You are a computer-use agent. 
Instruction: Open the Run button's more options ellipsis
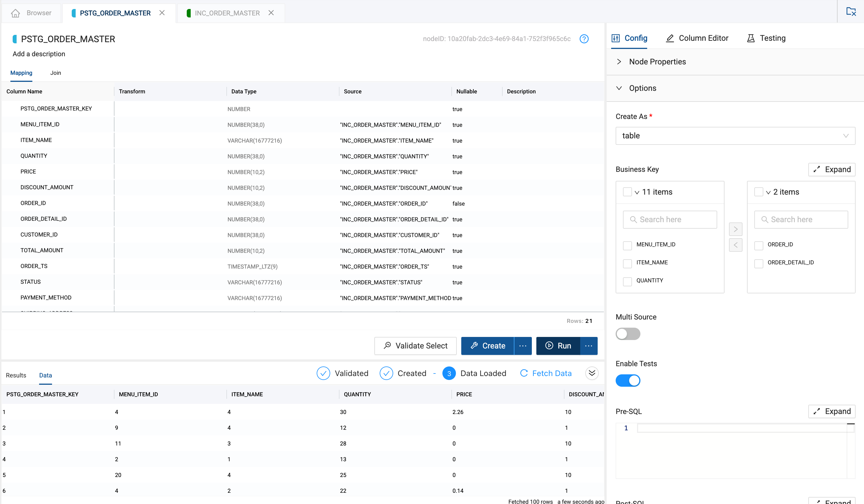(x=588, y=346)
